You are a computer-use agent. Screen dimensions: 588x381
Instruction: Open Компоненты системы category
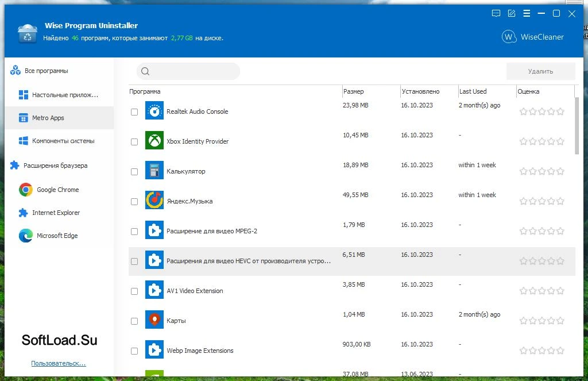pos(59,141)
